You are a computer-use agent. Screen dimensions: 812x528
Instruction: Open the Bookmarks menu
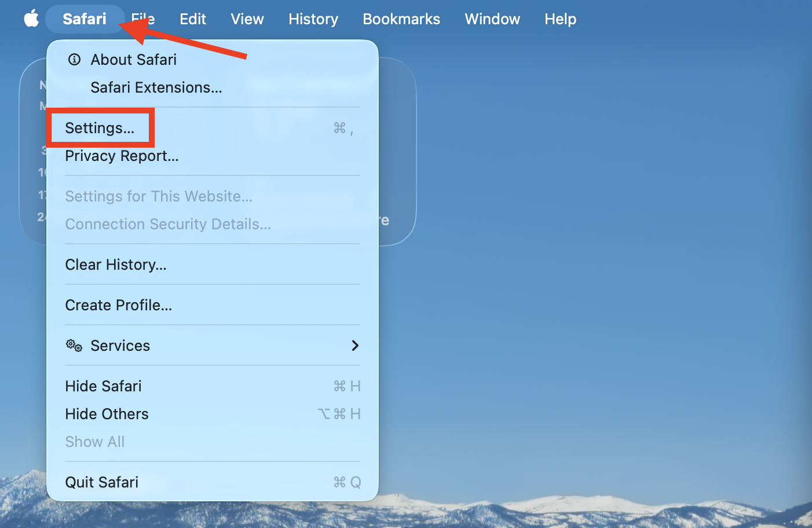click(401, 19)
